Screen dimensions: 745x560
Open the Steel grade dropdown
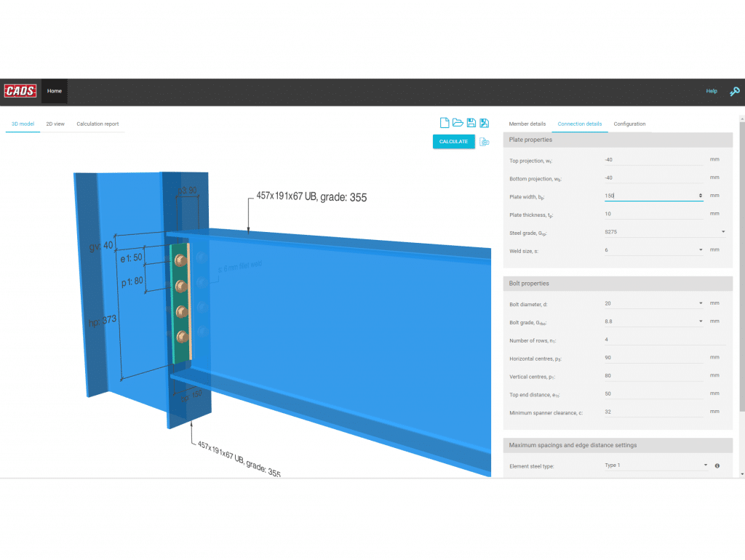click(x=722, y=231)
